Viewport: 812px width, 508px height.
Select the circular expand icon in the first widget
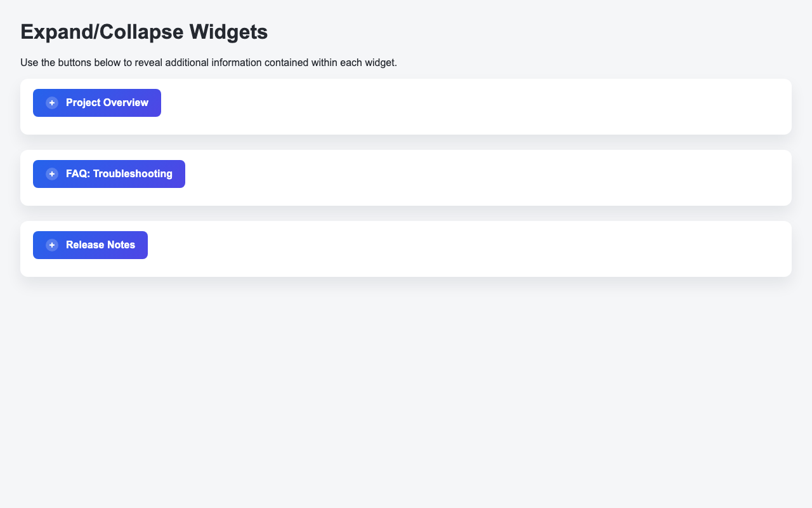(x=51, y=102)
